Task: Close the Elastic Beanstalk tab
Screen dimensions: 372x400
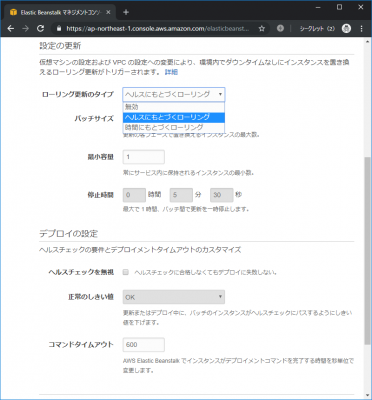Action: [x=108, y=12]
